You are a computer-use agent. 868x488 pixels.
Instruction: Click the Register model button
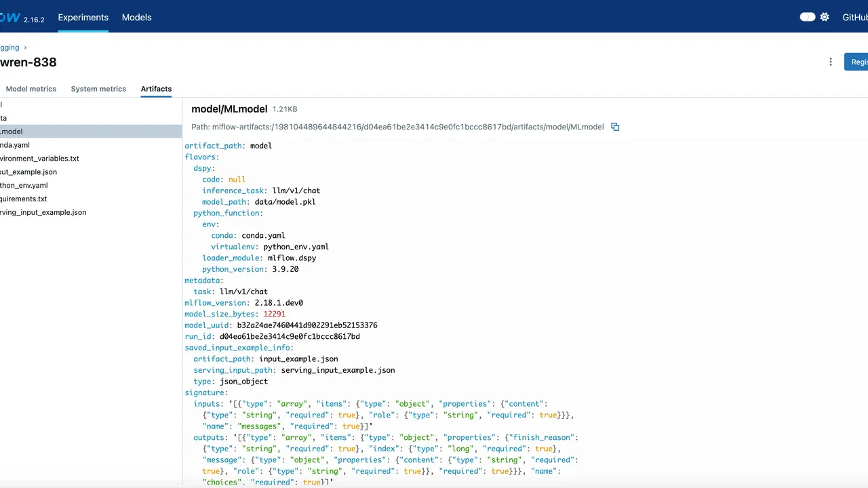tap(856, 62)
